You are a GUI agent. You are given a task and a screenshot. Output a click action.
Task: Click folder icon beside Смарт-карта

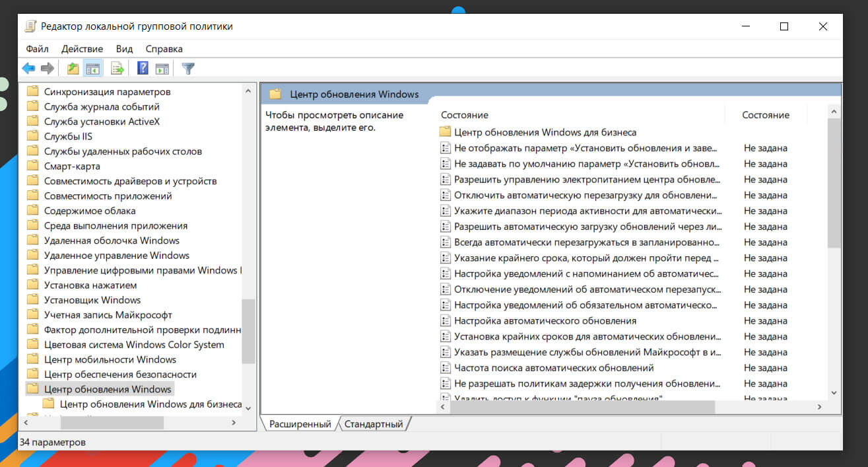click(32, 166)
